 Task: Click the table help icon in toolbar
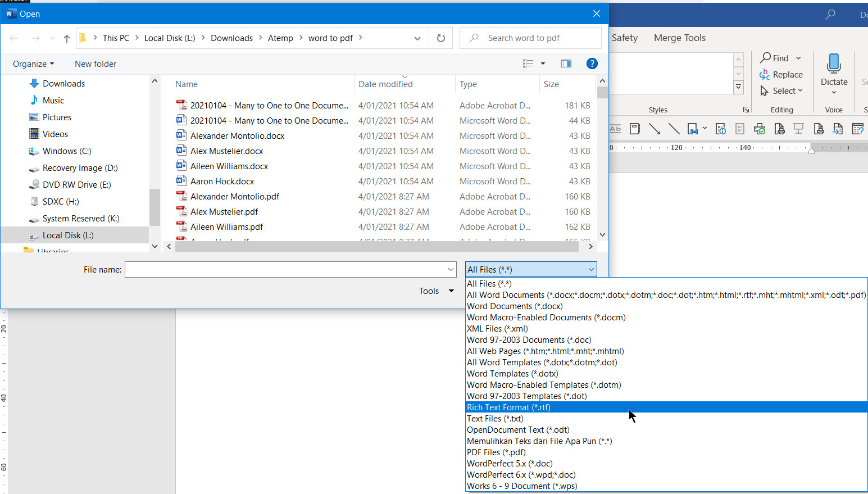pos(858,129)
